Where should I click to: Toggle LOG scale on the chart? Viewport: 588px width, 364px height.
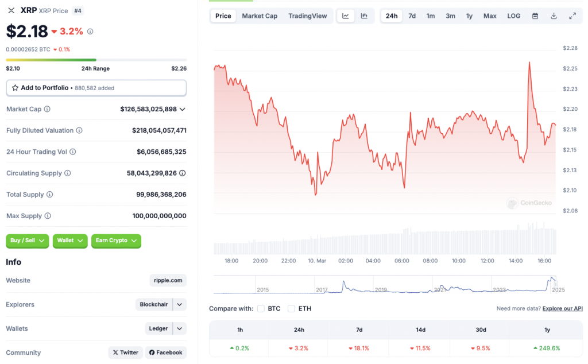pos(513,16)
